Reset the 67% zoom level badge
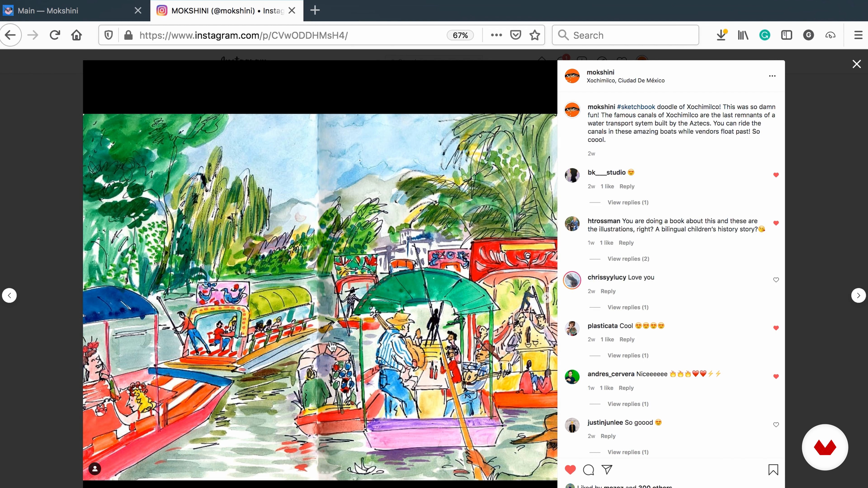Screen dimensions: 868x488 (x=460, y=35)
